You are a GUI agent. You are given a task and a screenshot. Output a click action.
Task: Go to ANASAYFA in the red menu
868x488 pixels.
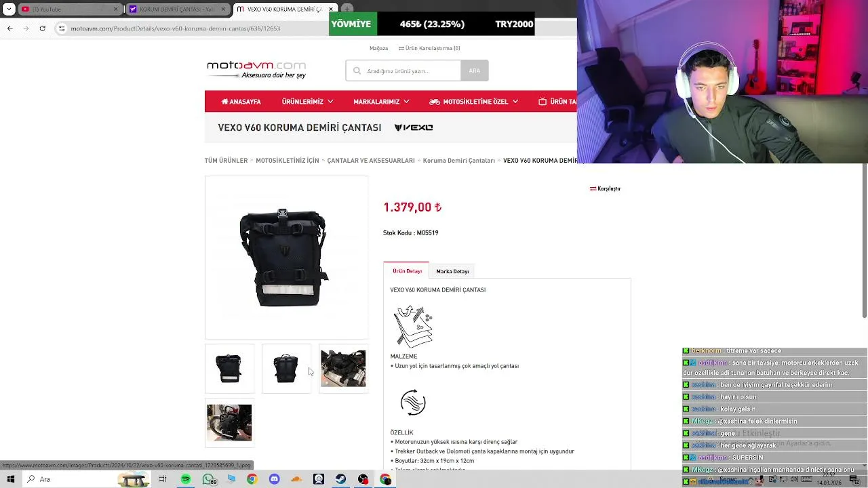[x=241, y=102]
